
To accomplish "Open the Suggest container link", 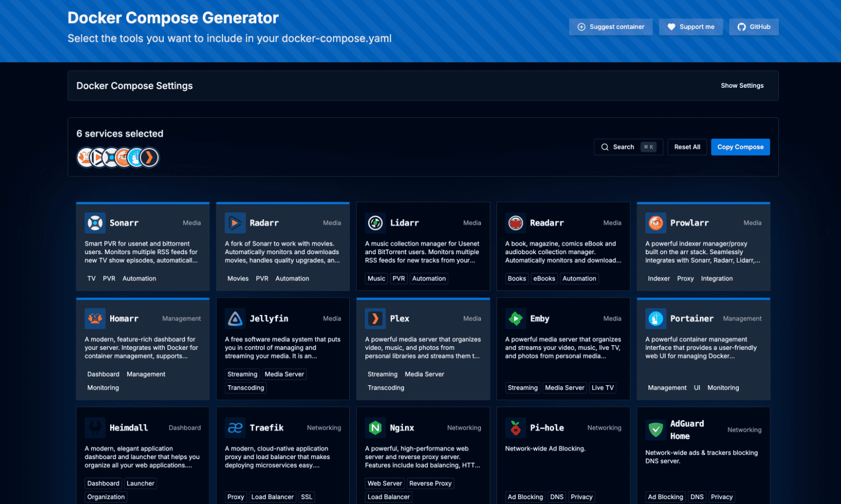I will coord(610,27).
